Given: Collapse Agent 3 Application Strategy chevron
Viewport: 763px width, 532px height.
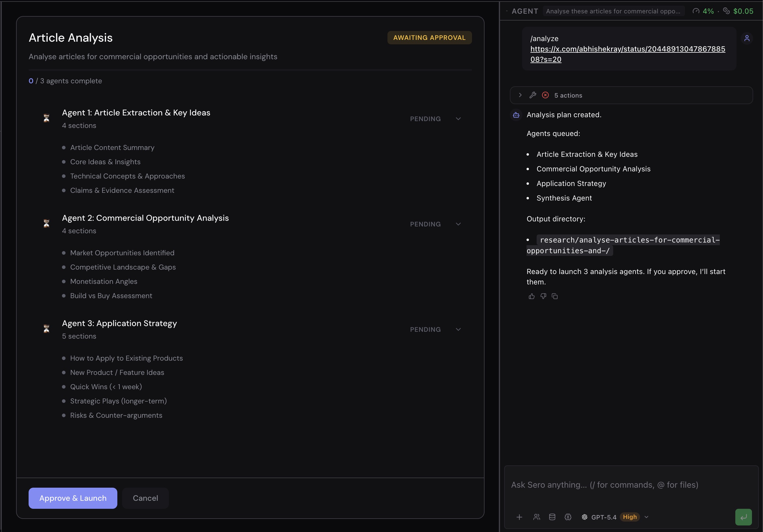Looking at the screenshot, I should click(x=458, y=329).
